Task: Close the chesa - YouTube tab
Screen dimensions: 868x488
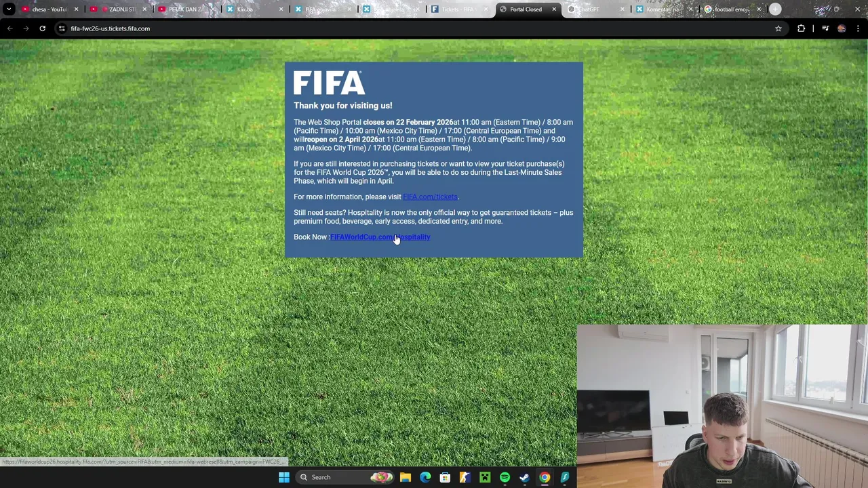Action: (x=76, y=9)
